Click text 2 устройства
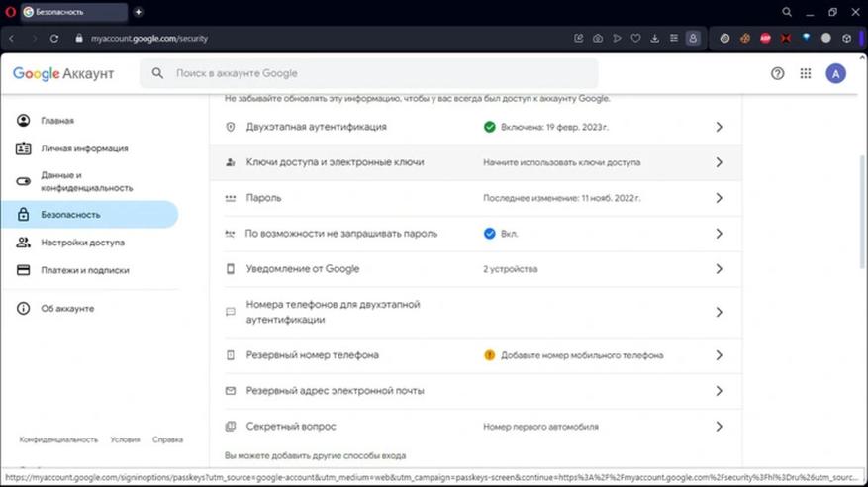The width and height of the screenshot is (868, 487). [x=511, y=269]
